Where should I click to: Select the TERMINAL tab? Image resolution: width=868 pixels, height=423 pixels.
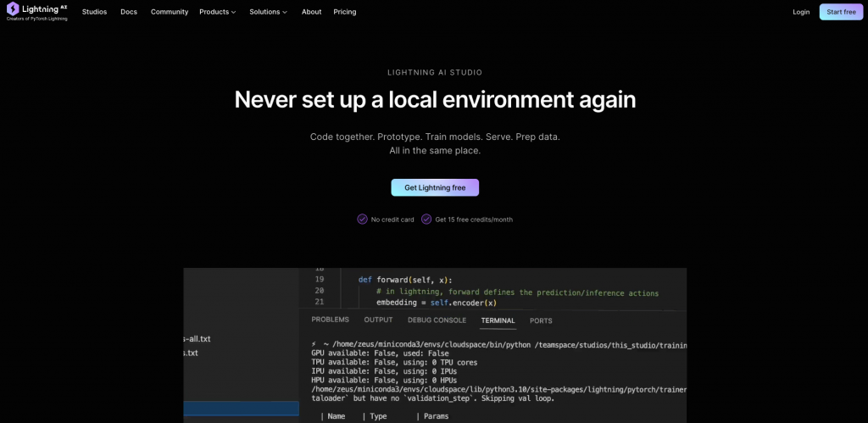tap(498, 320)
